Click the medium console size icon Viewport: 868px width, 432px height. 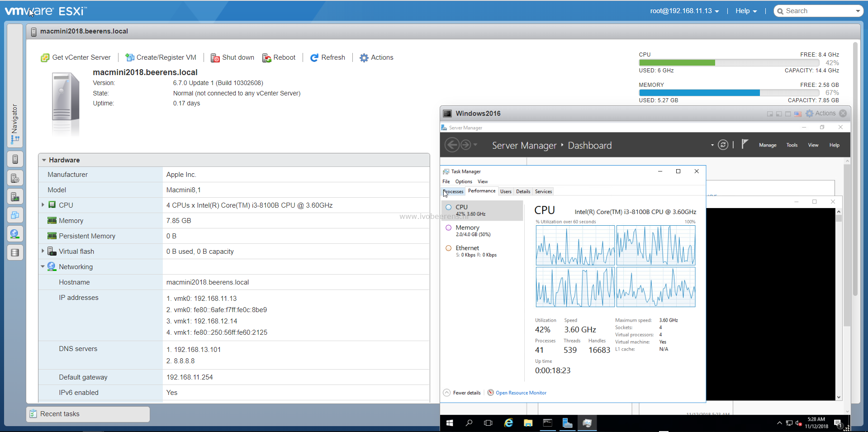coord(779,114)
